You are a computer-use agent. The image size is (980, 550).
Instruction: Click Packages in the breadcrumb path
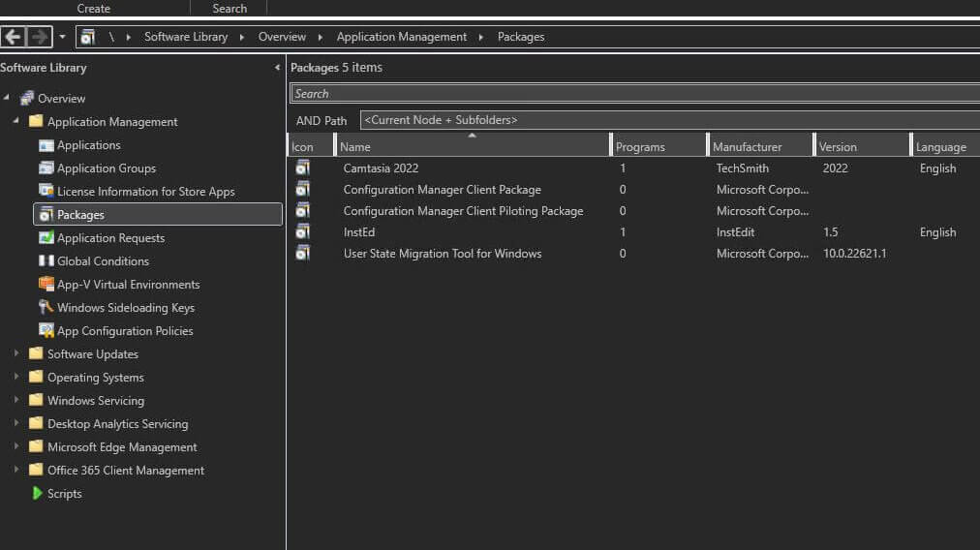[x=521, y=37]
